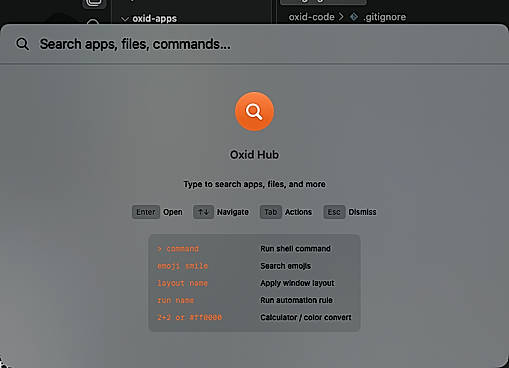Select oxid-apps tree item in background editor
The width and height of the screenshot is (509, 368).
point(155,19)
